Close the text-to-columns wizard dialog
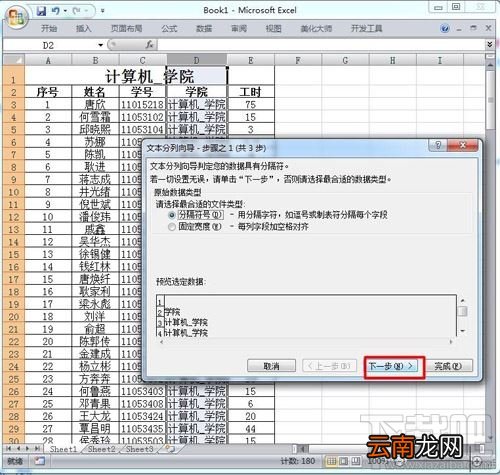The width and height of the screenshot is (500, 475). tap(463, 145)
